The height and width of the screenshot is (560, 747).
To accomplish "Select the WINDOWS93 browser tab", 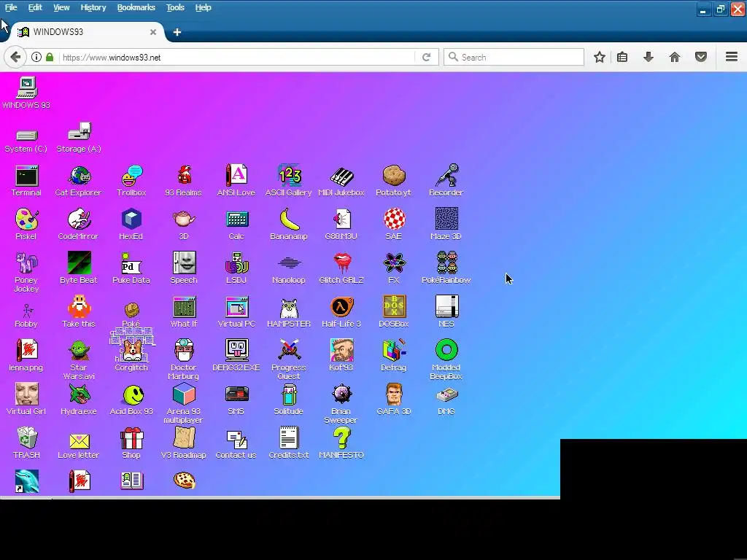I will coord(86,32).
